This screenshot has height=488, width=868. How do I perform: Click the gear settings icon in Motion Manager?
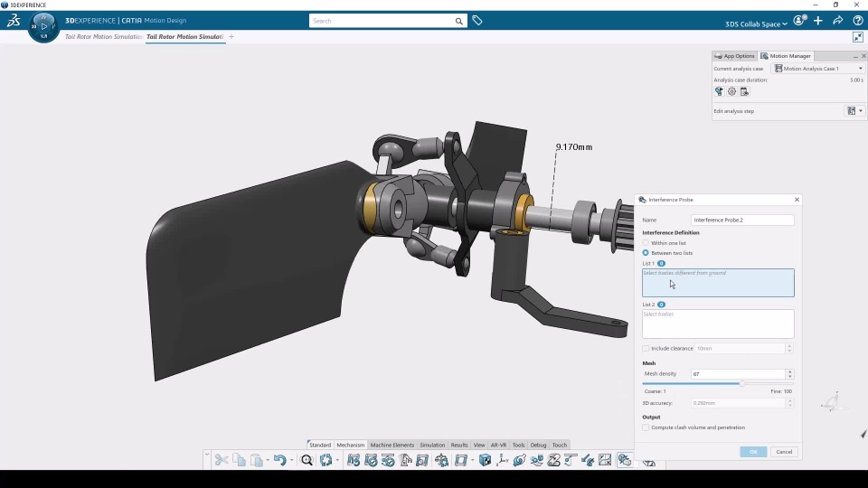tap(731, 91)
